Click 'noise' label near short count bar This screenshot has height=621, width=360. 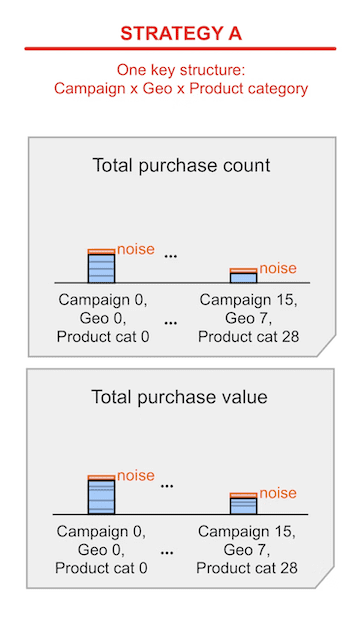pyautogui.click(x=278, y=269)
